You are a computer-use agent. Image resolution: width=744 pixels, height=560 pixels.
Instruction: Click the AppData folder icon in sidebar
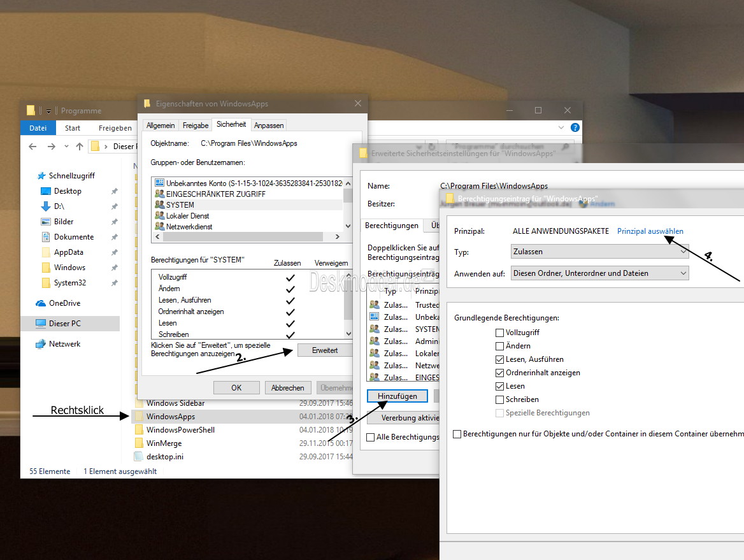[46, 252]
